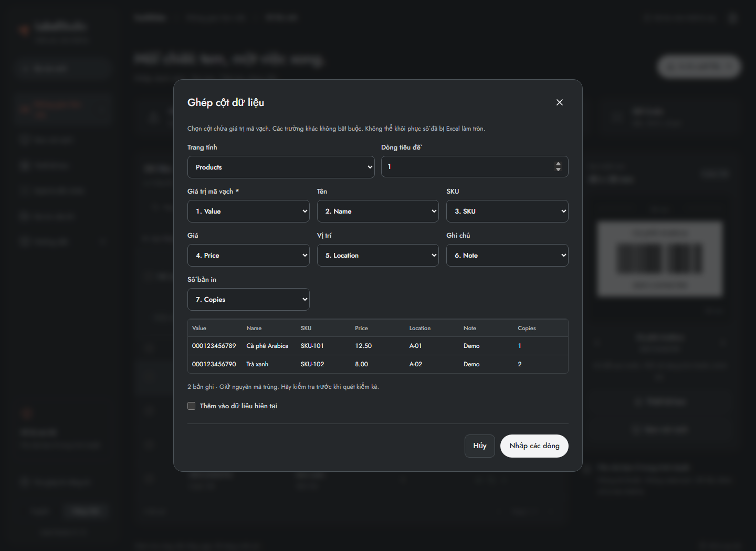Click the Nhập các dòng button
This screenshot has width=756, height=551.
(534, 446)
